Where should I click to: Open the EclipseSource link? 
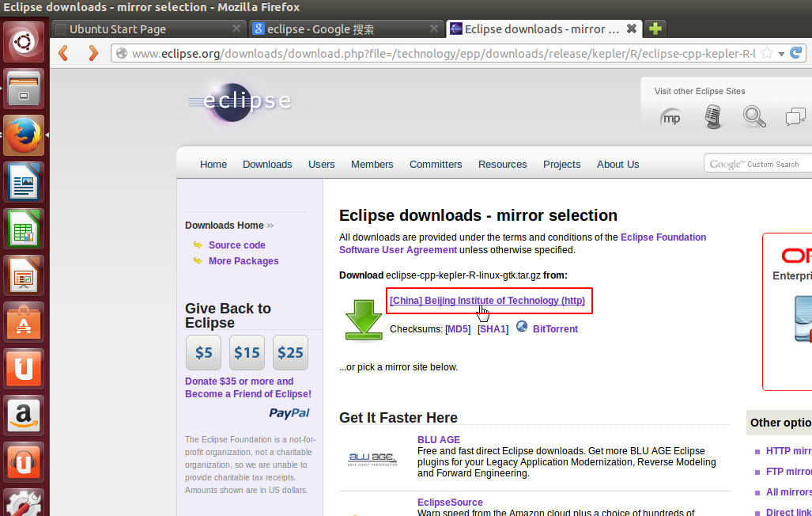click(x=450, y=502)
